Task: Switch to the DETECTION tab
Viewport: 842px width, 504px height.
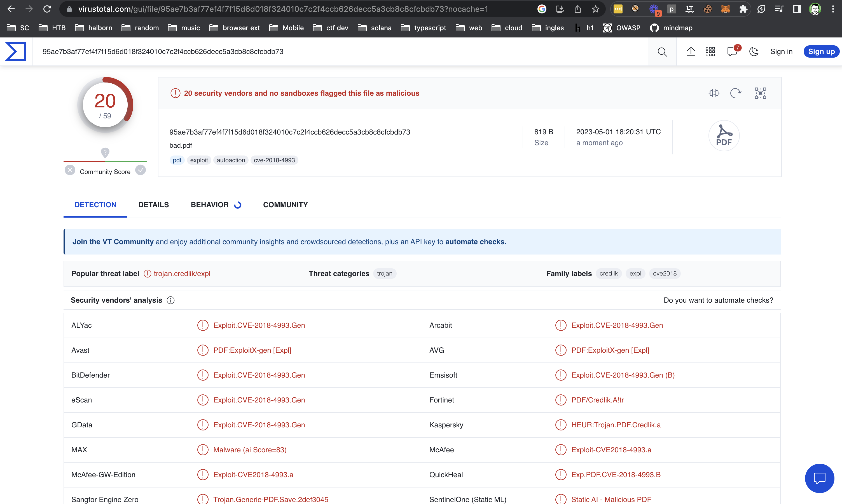Action: point(95,205)
